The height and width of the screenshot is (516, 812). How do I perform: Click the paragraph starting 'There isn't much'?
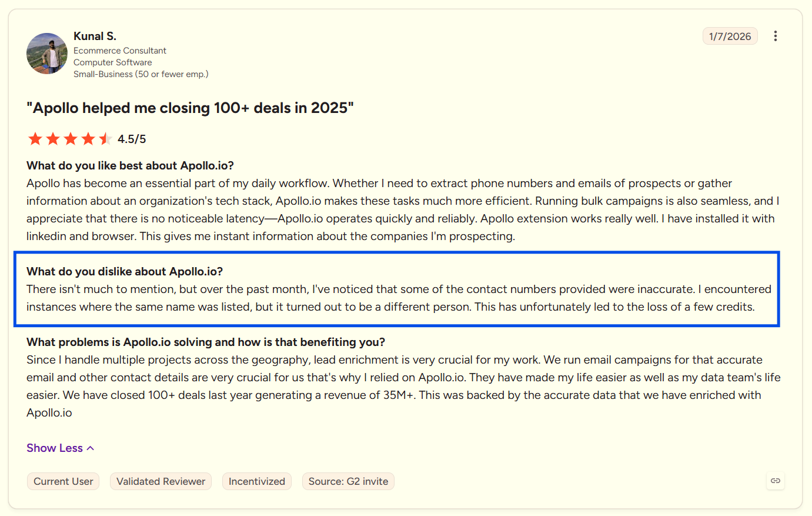[399, 298]
